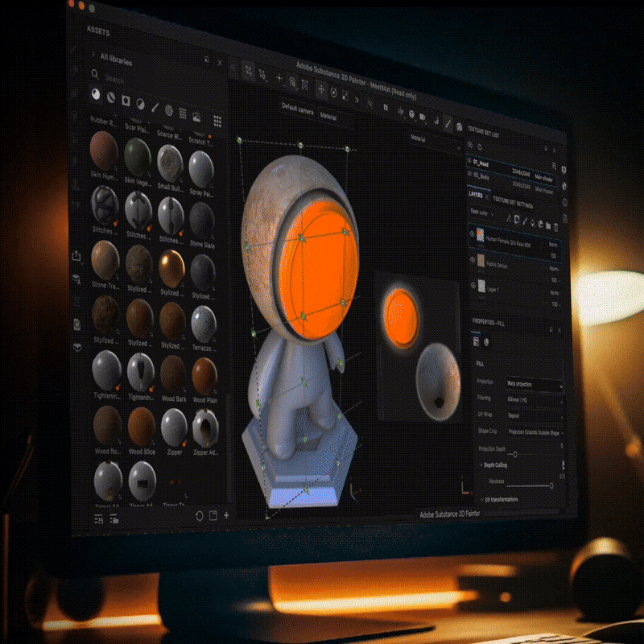Toggle visibility of Human Female face layer

pos(471,234)
